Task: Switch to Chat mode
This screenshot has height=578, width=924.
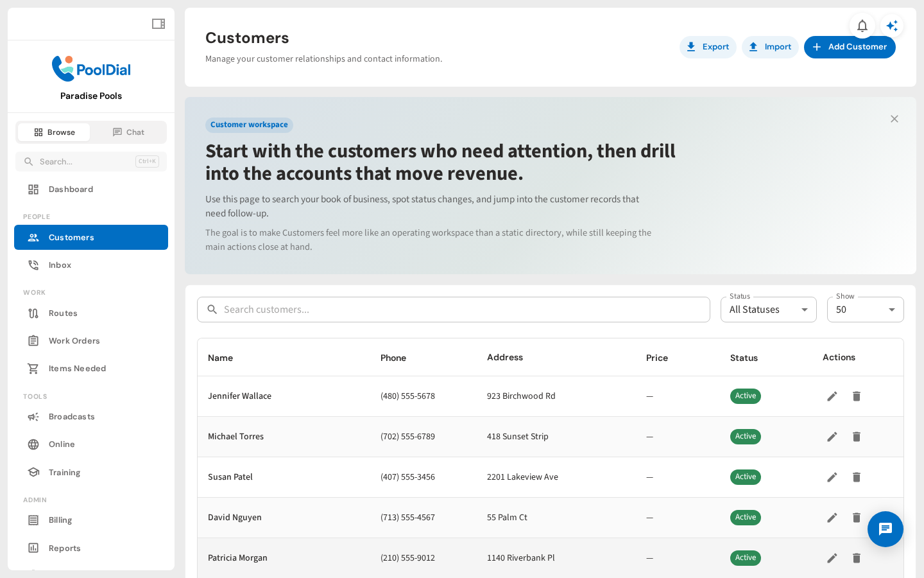Action: click(x=128, y=132)
